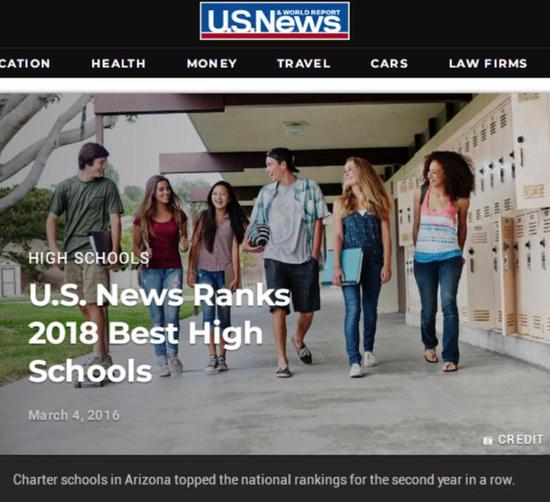Screen dimensions: 550x502
Task: Open the partially visible Education menu
Action: (25, 63)
